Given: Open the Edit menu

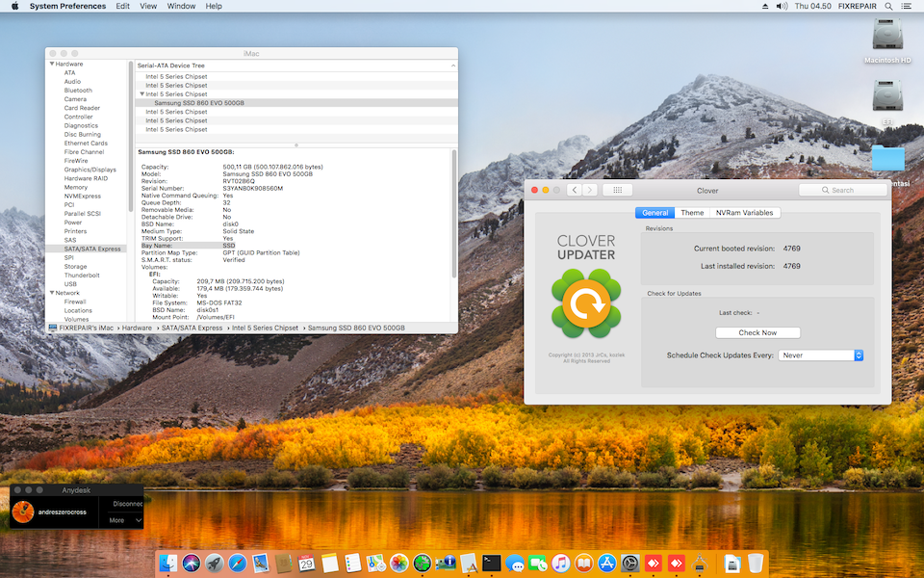Looking at the screenshot, I should 122,6.
